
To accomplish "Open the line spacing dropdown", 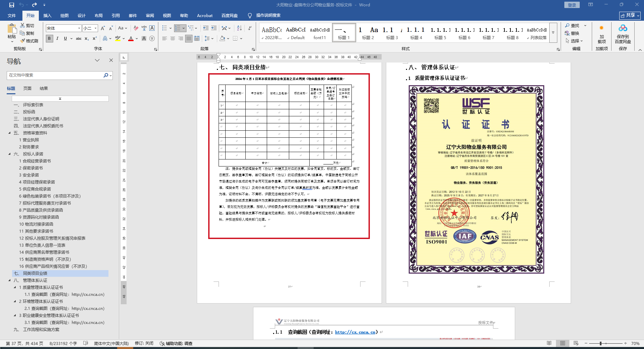I will [209, 38].
